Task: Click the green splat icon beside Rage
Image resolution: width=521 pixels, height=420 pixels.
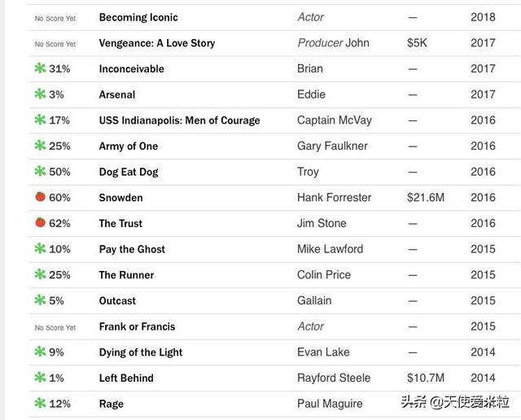Action: tap(40, 404)
